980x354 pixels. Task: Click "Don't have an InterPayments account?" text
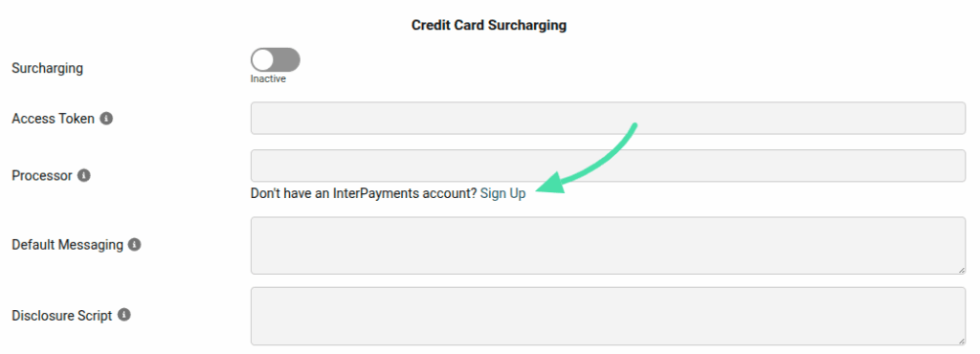(364, 193)
